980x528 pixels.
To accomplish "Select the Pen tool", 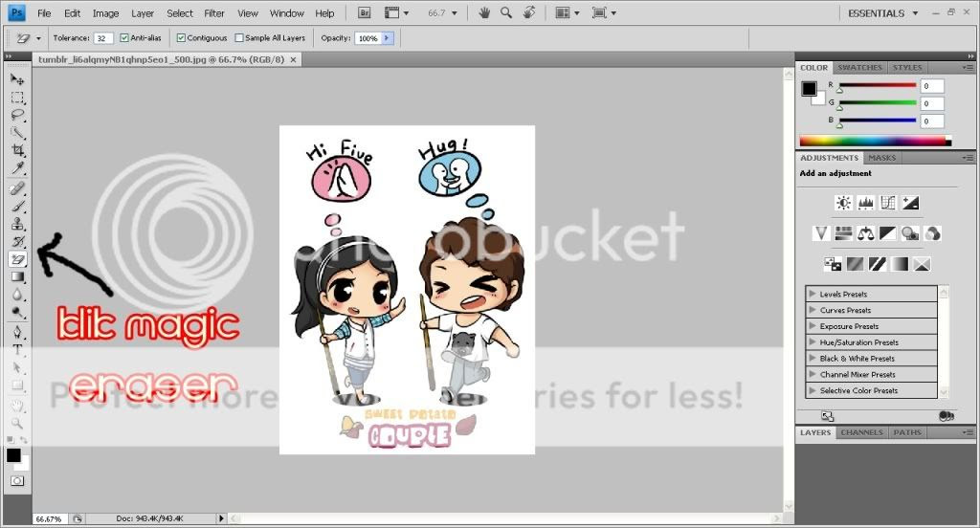I will tap(17, 332).
